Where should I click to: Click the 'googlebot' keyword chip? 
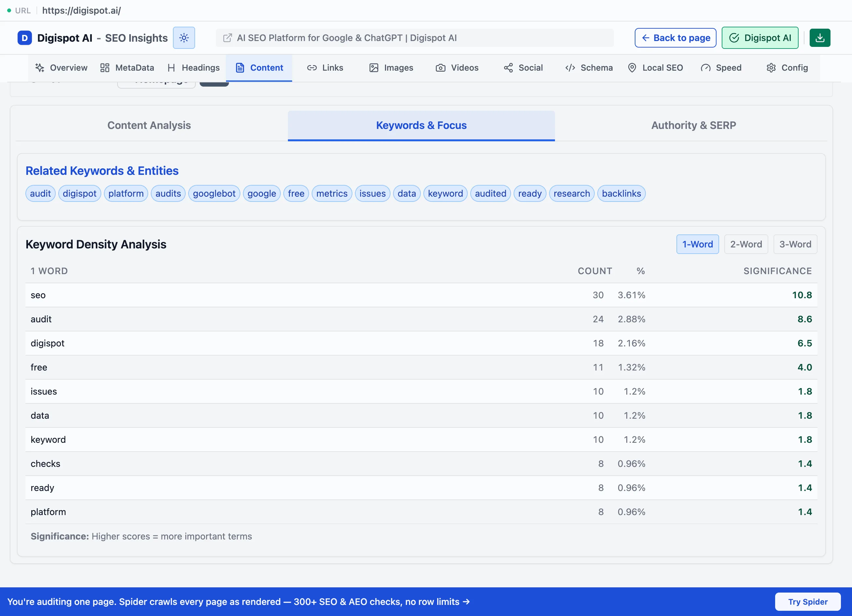[x=214, y=193]
